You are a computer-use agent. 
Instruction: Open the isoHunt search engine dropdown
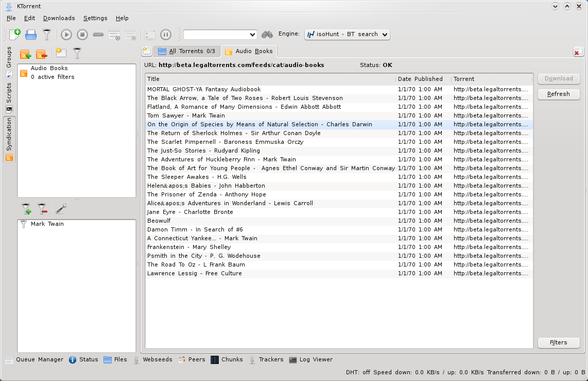pyautogui.click(x=347, y=34)
